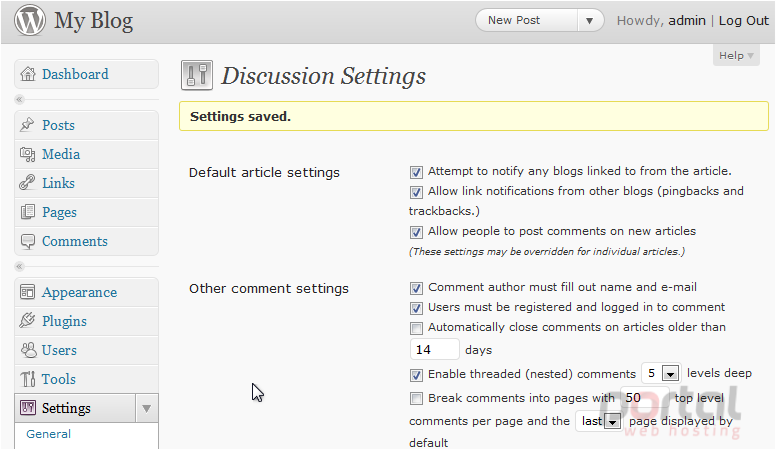
Task: Click the Comments speech bubble icon
Action: (x=28, y=241)
